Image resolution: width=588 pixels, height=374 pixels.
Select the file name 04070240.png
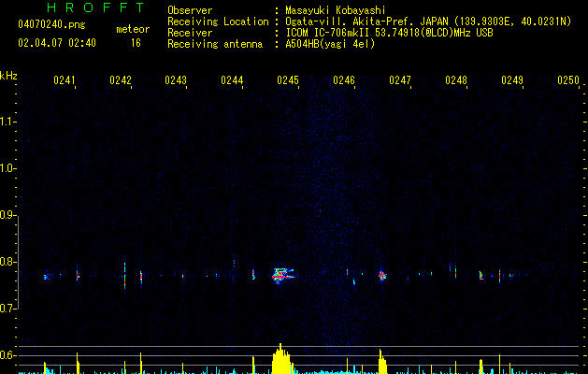click(x=51, y=24)
